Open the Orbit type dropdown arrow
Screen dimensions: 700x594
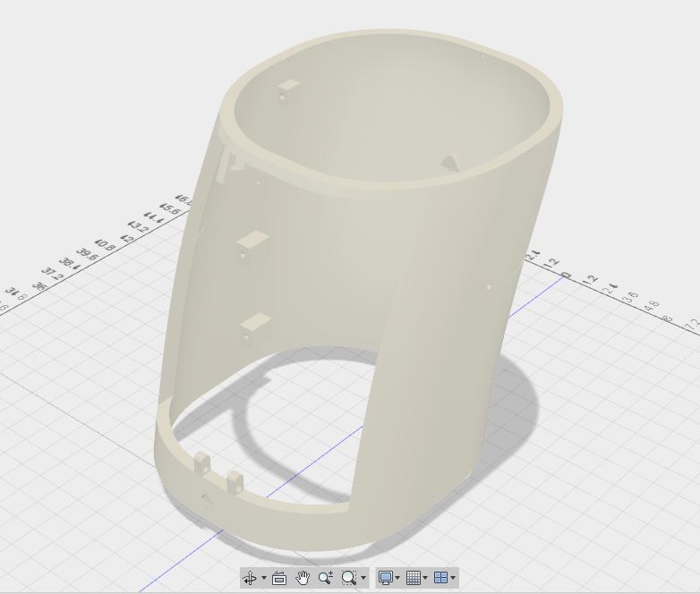coord(264,578)
